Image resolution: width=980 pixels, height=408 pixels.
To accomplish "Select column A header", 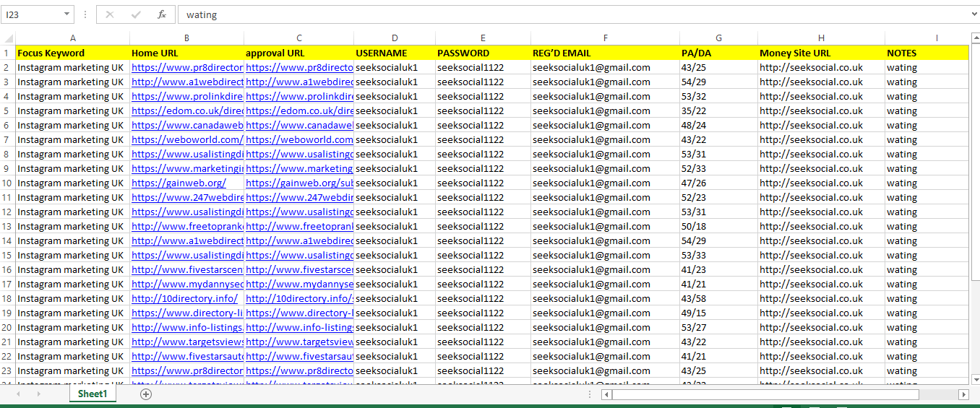I will (72, 38).
